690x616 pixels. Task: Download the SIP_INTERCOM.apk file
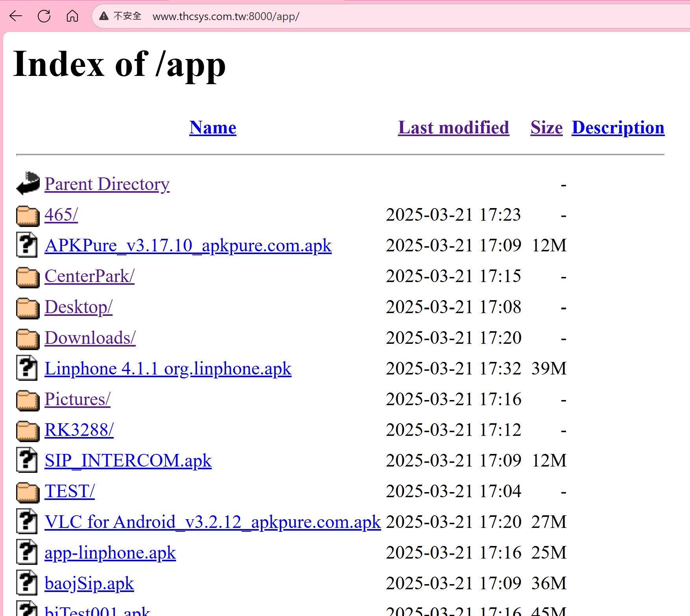128,461
